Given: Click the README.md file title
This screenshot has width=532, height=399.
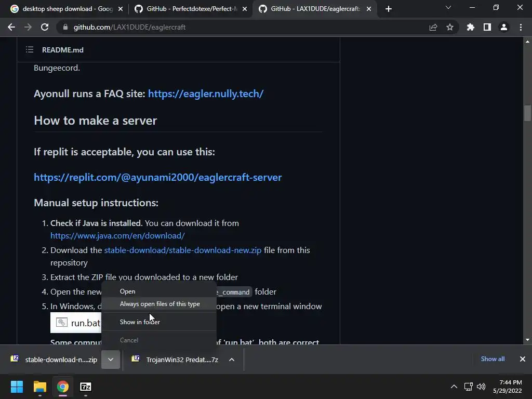Looking at the screenshot, I should 63,50.
